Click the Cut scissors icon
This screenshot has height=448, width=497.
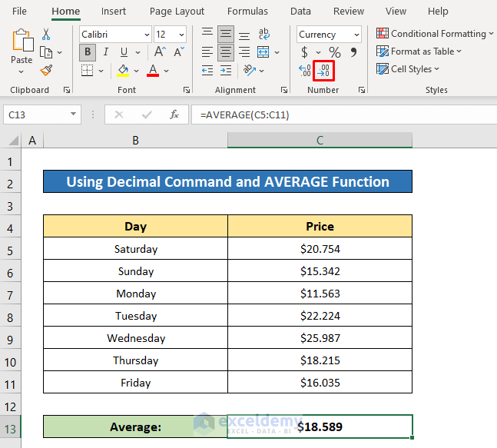[x=46, y=35]
